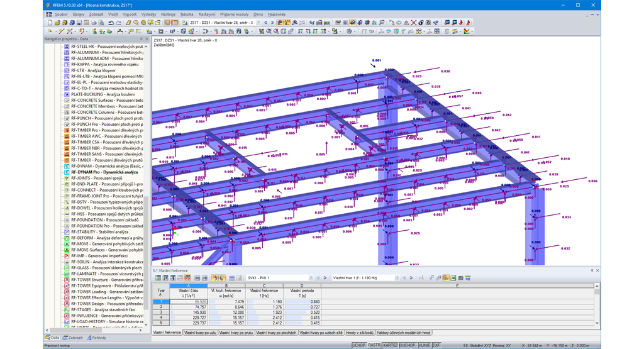
Task: Click cell with frequency value 1.376
Action: (x=264, y=307)
